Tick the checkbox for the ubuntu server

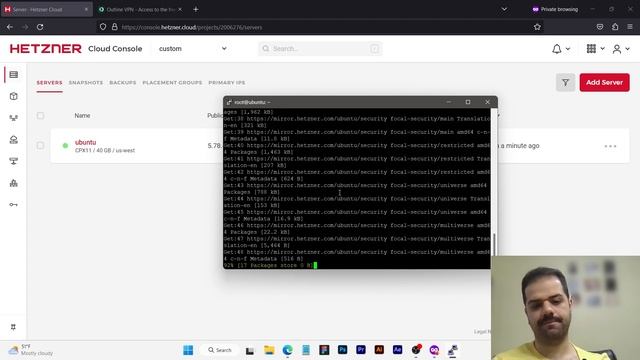click(x=40, y=146)
